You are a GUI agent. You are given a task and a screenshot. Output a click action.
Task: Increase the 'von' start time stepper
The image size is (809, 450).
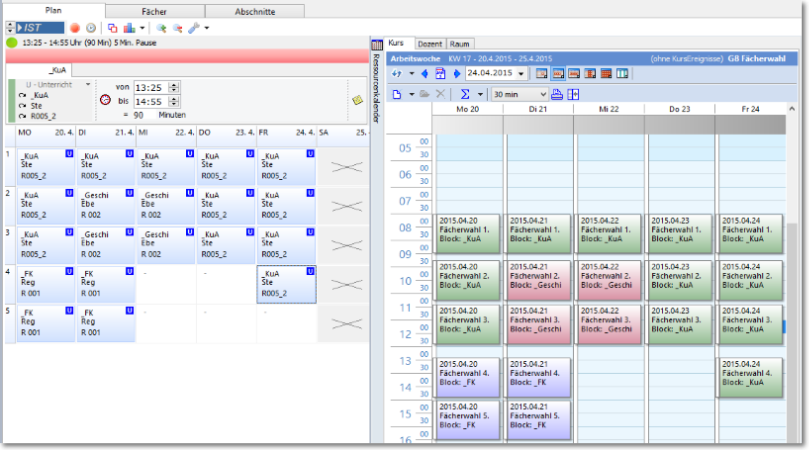click(x=175, y=84)
